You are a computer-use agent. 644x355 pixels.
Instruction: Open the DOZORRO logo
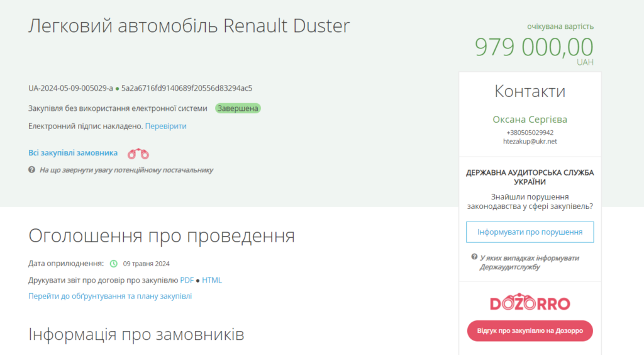(x=530, y=304)
